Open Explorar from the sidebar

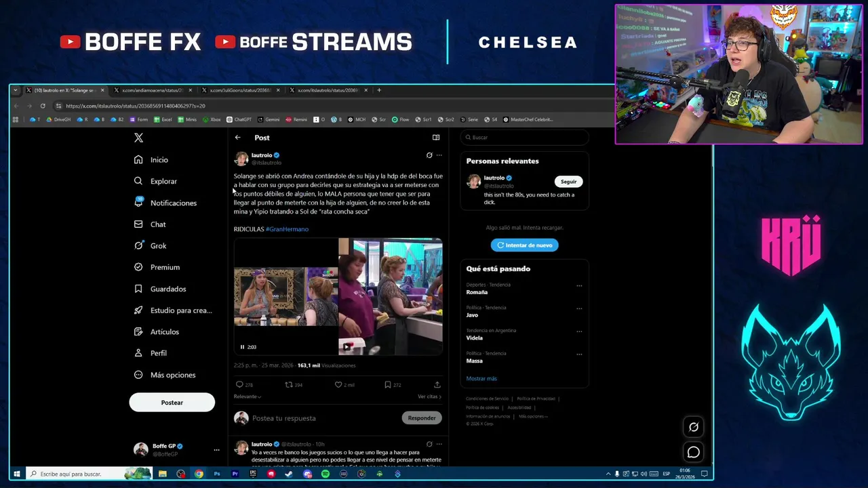[x=155, y=181]
